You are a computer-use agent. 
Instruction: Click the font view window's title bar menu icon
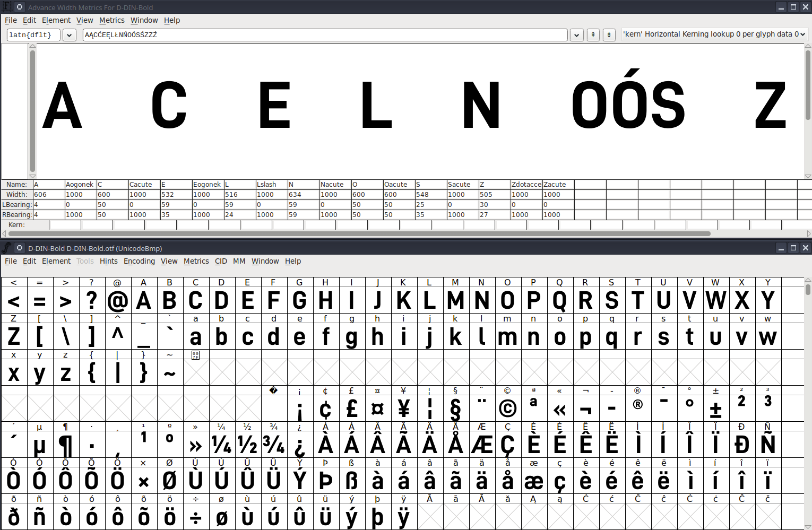click(20, 248)
